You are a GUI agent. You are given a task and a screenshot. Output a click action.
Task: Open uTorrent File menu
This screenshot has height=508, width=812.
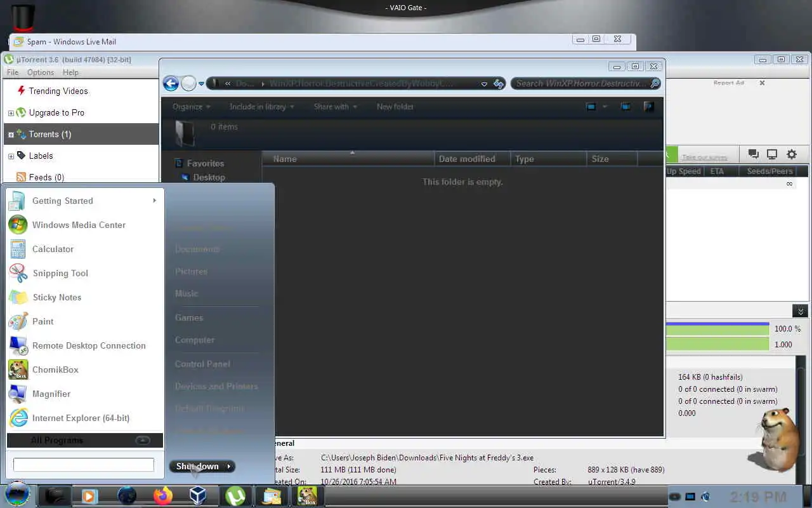pos(13,72)
